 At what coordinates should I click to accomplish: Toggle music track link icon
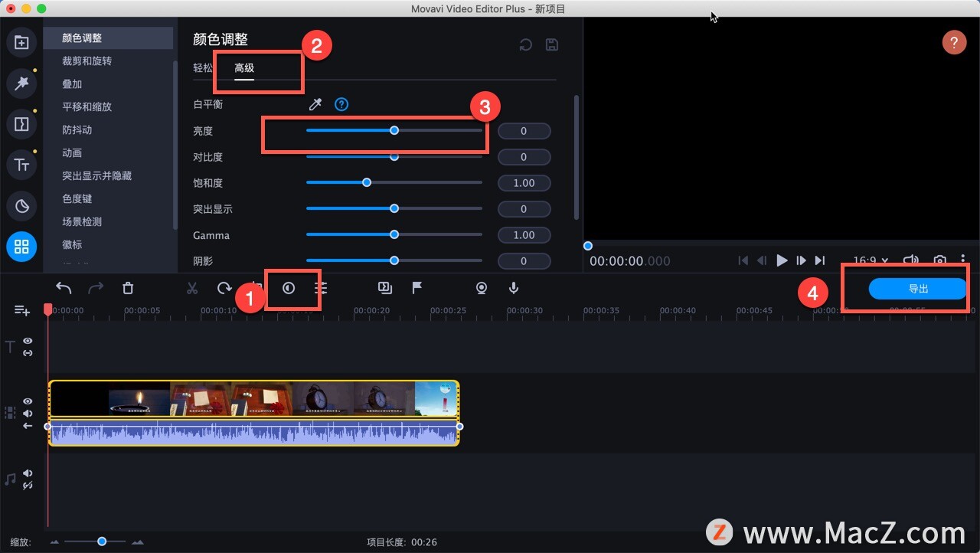pos(28,486)
